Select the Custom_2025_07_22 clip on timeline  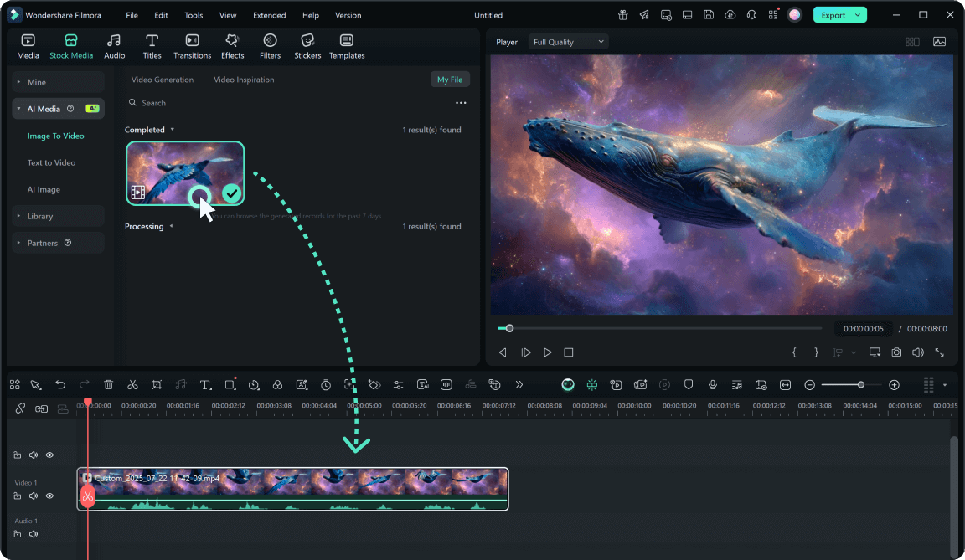click(x=293, y=490)
